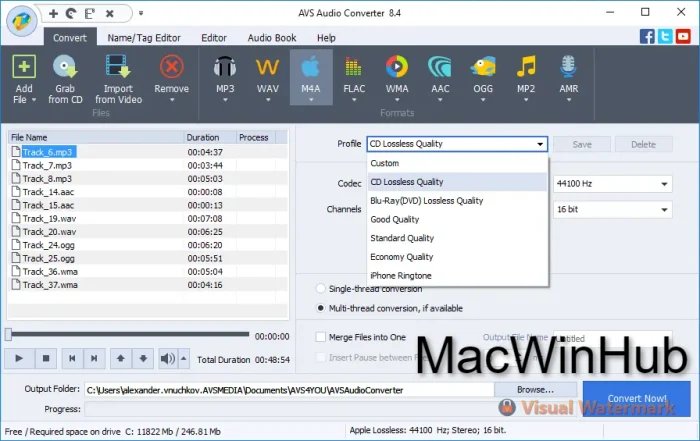Open quick access toolbar customize arrow
The height and width of the screenshot is (441, 700).
(x=141, y=13)
